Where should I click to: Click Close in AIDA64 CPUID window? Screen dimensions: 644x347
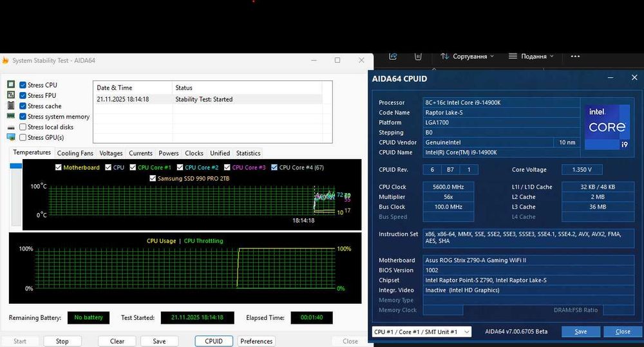623,332
